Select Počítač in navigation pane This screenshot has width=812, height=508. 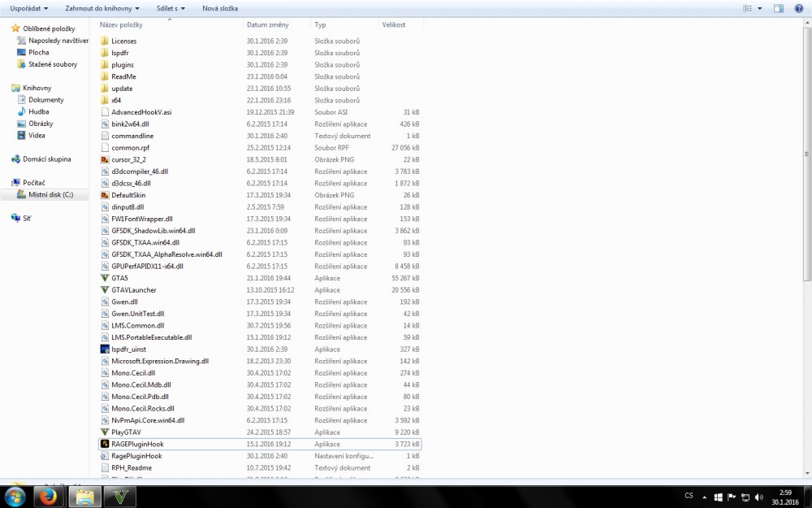33,183
